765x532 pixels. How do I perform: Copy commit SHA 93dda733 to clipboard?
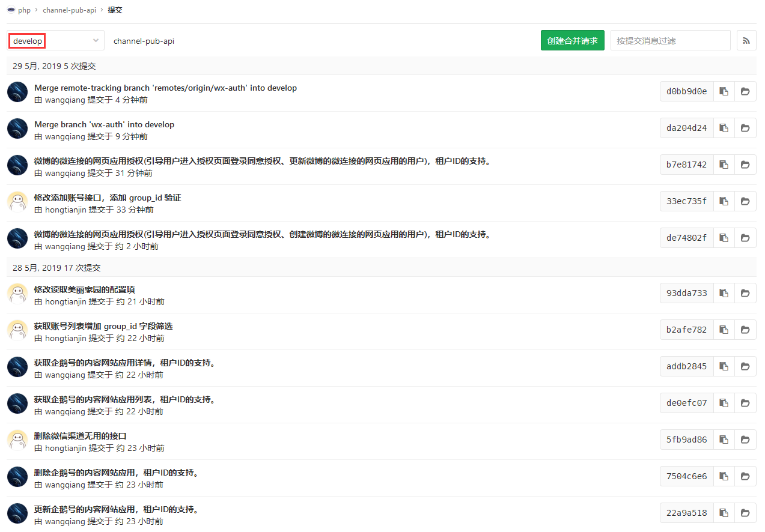click(724, 293)
